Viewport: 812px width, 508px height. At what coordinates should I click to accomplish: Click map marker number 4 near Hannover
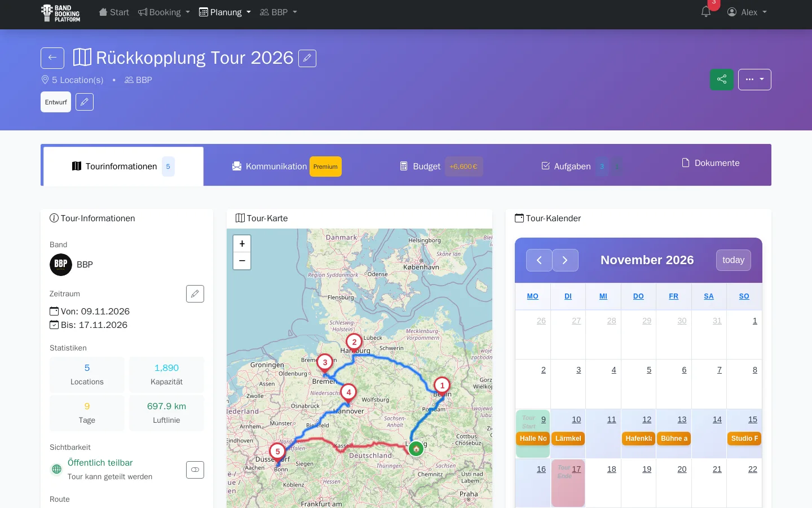(x=348, y=393)
